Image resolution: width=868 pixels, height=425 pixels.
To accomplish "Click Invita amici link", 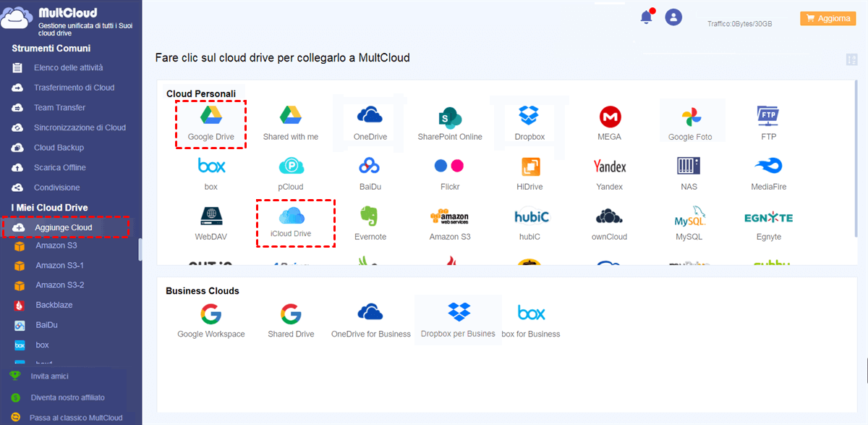I will tap(50, 377).
